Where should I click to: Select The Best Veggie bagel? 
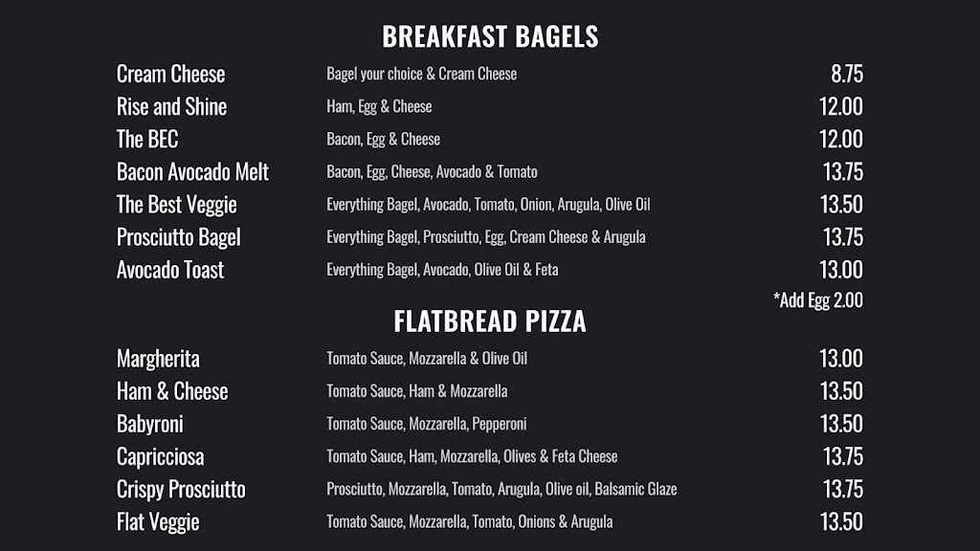point(176,205)
